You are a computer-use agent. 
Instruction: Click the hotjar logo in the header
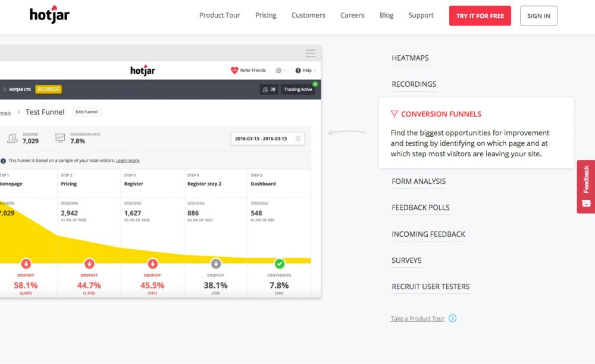pos(49,14)
